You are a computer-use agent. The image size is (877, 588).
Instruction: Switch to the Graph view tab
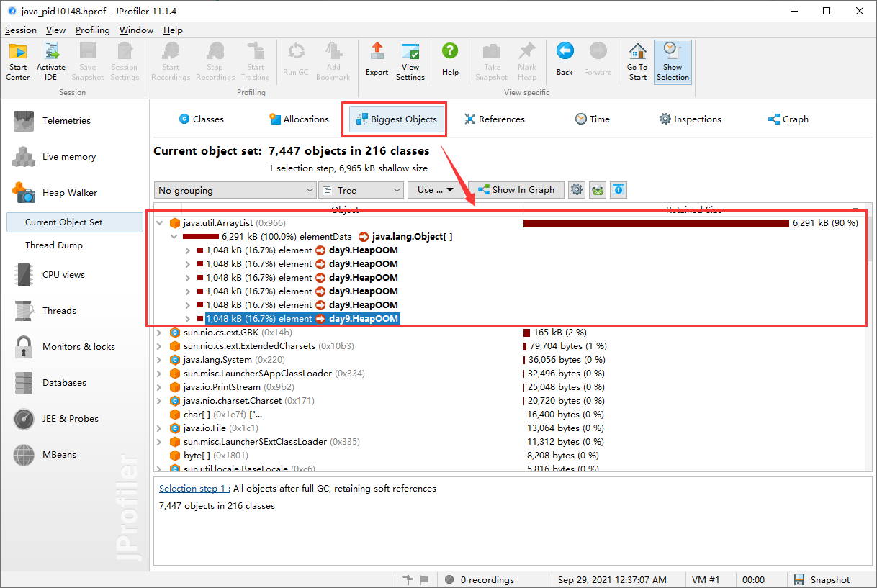(788, 119)
